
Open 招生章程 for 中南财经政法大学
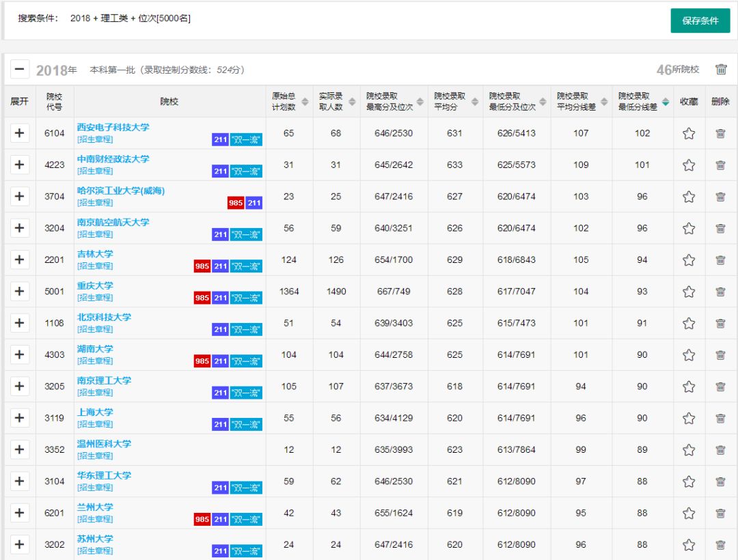click(x=95, y=171)
